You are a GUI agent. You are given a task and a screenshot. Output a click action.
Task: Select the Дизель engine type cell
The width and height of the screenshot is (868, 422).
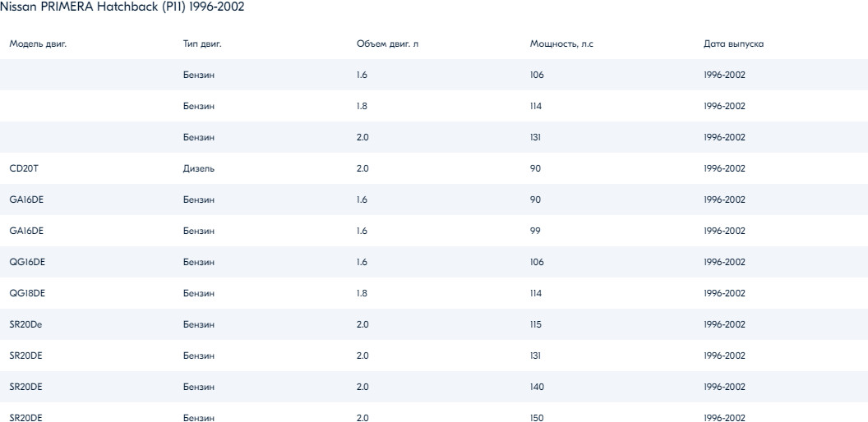199,168
